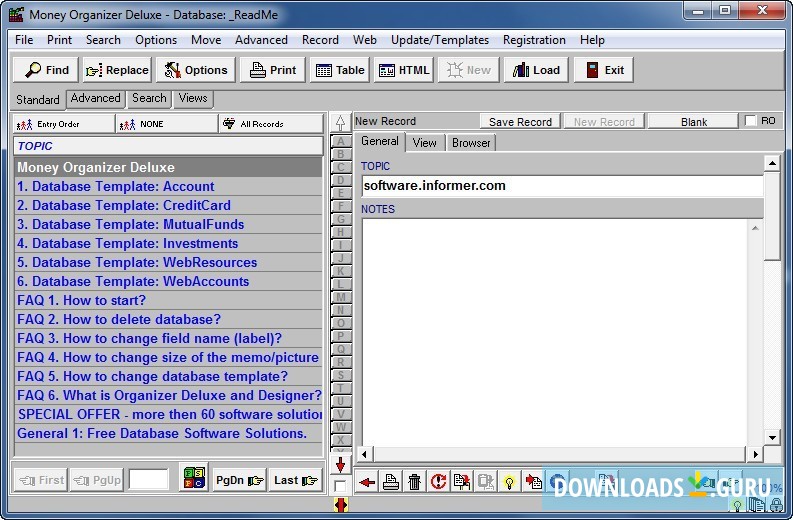Open the Help menu

point(592,40)
